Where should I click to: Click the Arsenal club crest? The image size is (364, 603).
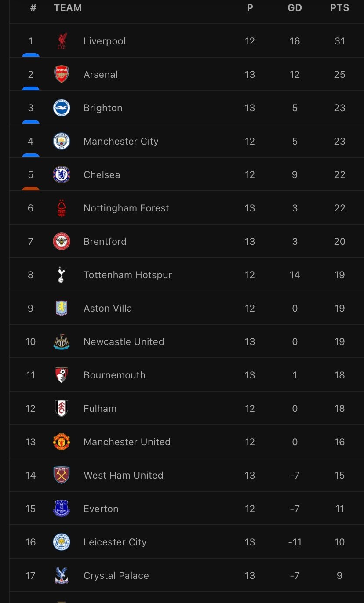tap(62, 75)
